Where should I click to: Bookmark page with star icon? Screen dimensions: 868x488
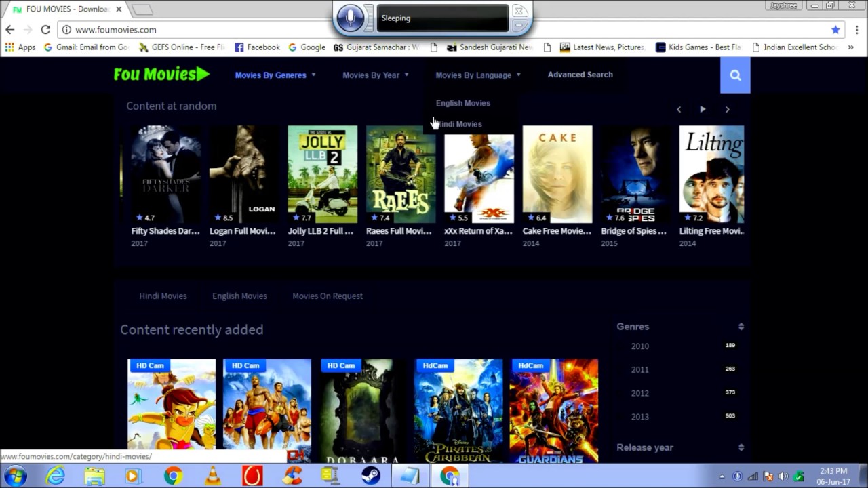[835, 30]
